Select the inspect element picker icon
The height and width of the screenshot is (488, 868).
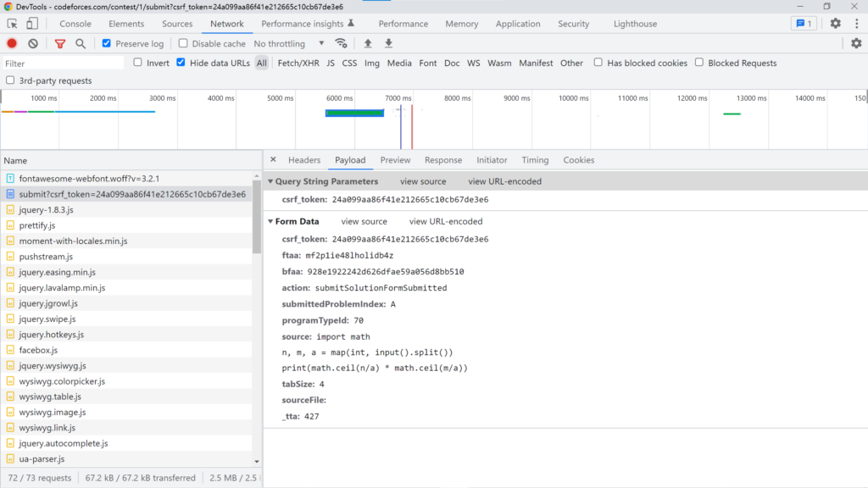pos(13,24)
